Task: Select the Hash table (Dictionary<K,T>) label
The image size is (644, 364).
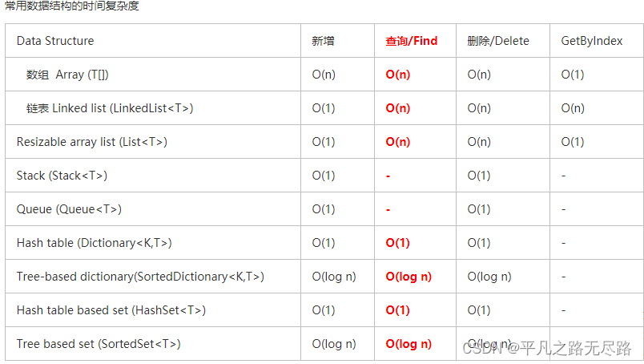Action: [94, 243]
